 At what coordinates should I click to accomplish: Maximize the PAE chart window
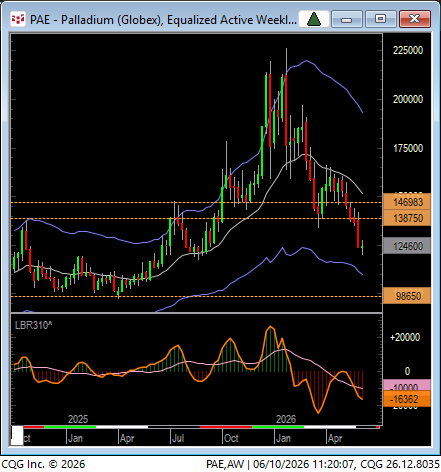coord(380,19)
